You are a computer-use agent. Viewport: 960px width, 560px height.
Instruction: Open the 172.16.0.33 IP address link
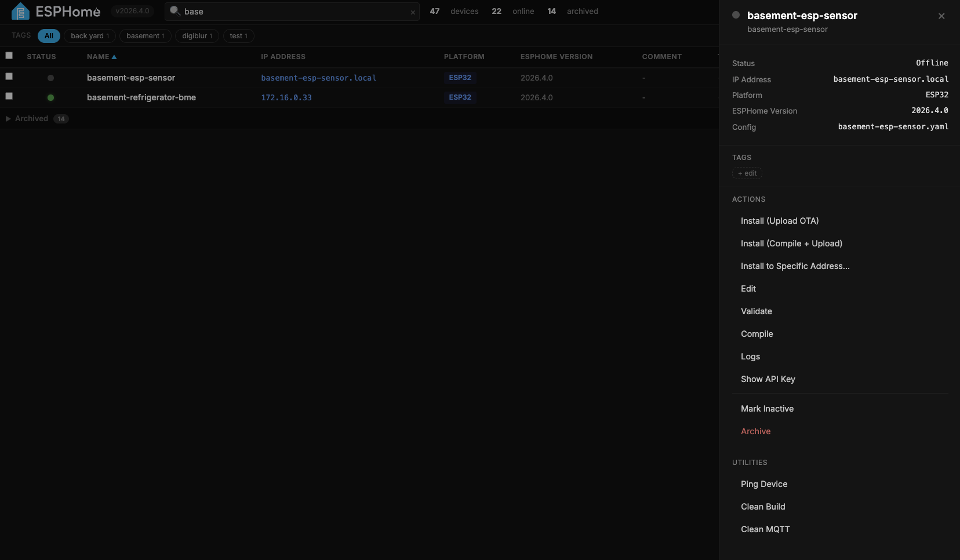286,98
